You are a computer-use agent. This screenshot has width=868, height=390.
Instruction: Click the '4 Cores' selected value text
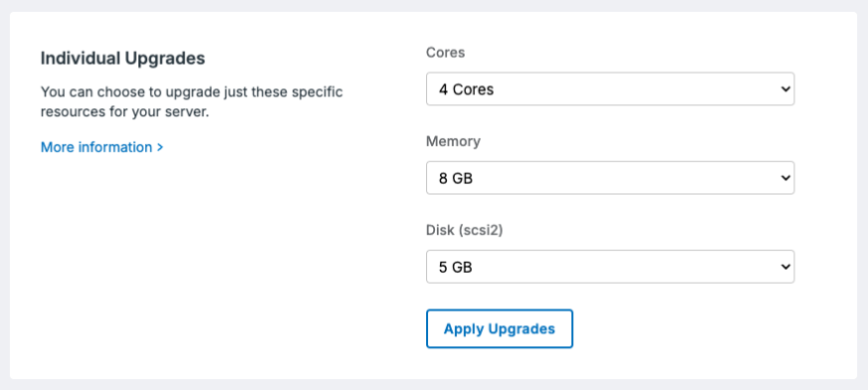(x=466, y=90)
